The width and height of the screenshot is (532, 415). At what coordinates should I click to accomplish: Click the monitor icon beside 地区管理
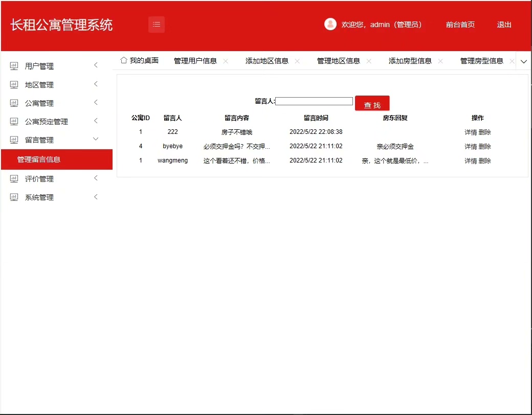click(14, 85)
